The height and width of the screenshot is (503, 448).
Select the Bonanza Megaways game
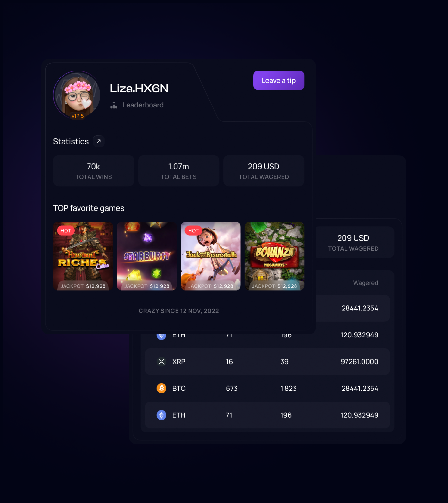pyautogui.click(x=275, y=256)
